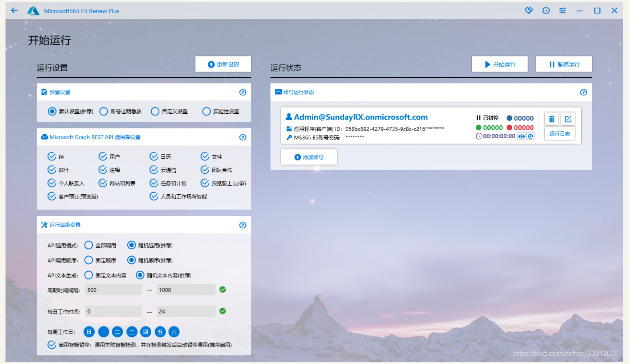Toggle the 文件 API checkbox
The height and width of the screenshot is (364, 629).
tap(205, 156)
